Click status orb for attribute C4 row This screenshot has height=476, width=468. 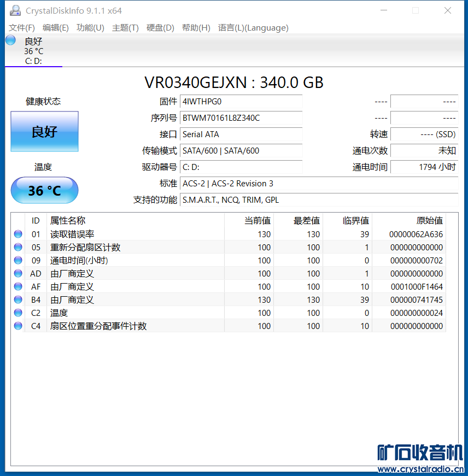18,326
